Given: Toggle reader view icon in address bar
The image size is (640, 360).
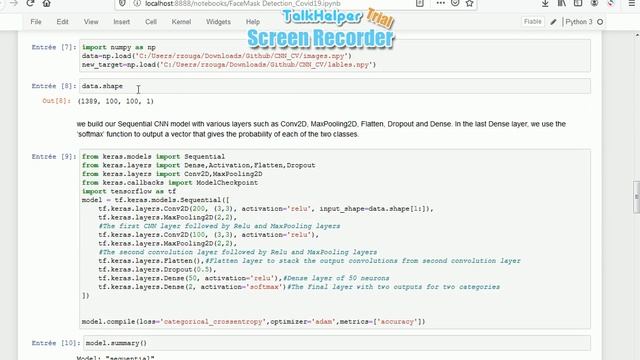Looking at the screenshot, I should 420,3.
